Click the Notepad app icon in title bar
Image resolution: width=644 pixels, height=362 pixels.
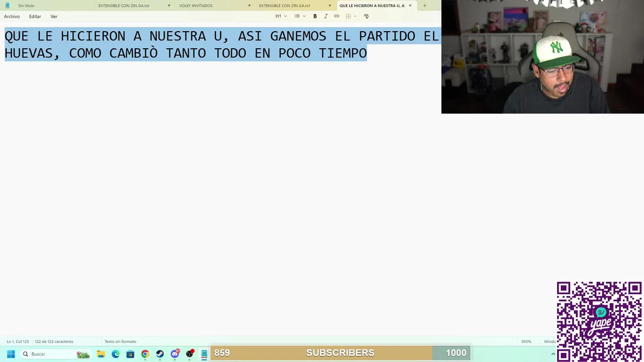[7, 6]
